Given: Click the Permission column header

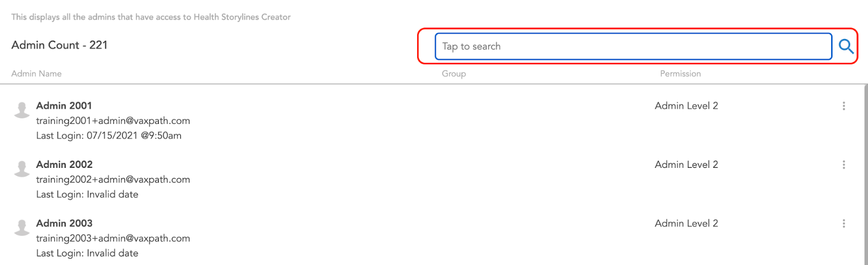Looking at the screenshot, I should 680,74.
